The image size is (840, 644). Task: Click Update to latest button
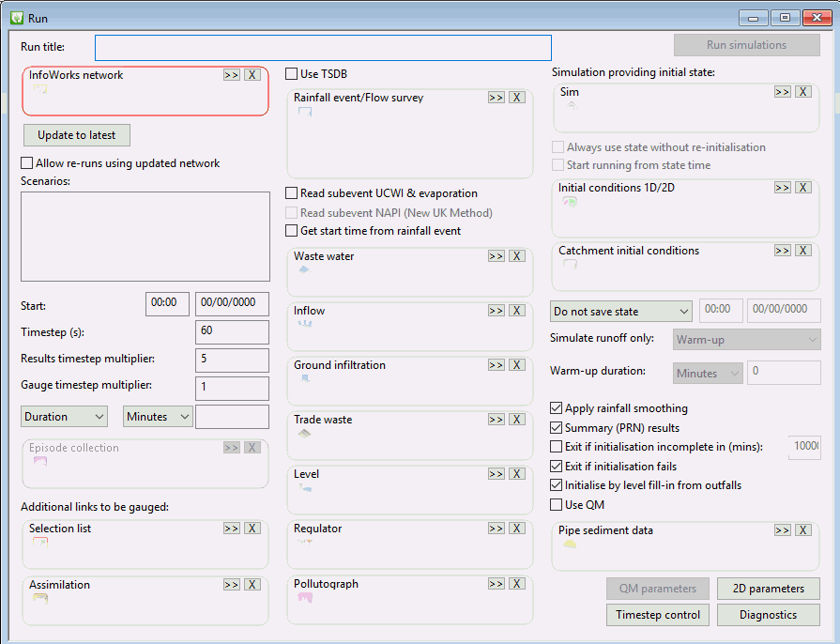click(77, 135)
